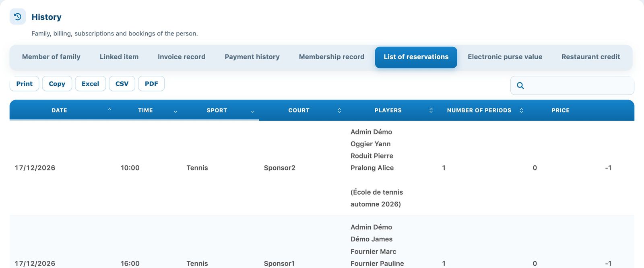Screen dimensions: 644x268
Task: Sort by Court column arrows
Action: 339,110
